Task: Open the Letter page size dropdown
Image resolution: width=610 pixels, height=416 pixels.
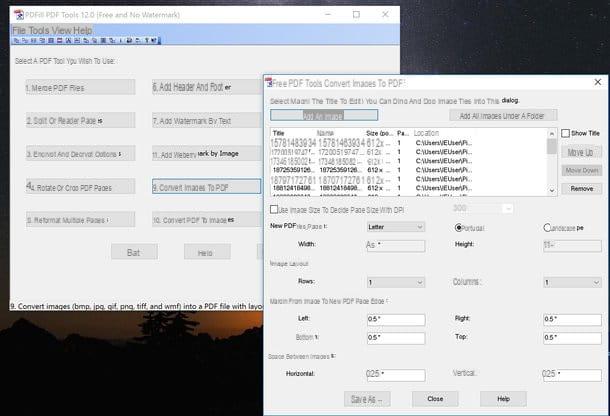Action: click(396, 227)
